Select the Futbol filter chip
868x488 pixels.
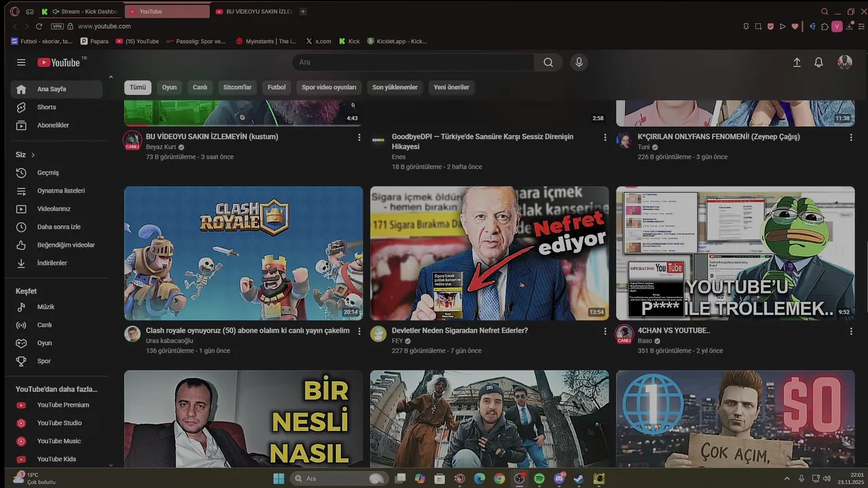[x=277, y=87]
